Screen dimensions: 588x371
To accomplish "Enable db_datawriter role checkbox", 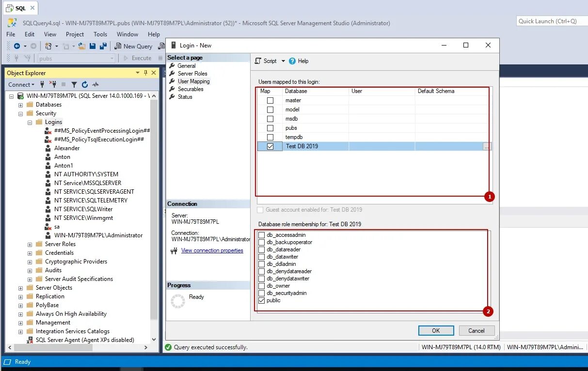I will [x=262, y=257].
